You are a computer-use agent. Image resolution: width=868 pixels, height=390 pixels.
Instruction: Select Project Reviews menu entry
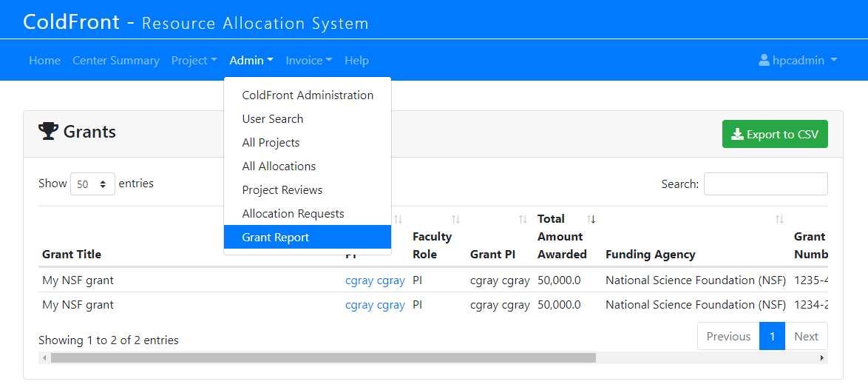click(x=308, y=190)
